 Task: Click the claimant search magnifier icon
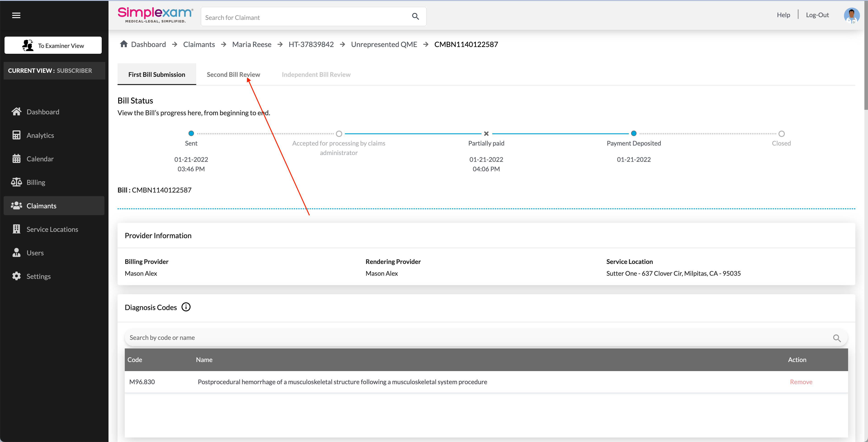coord(415,16)
